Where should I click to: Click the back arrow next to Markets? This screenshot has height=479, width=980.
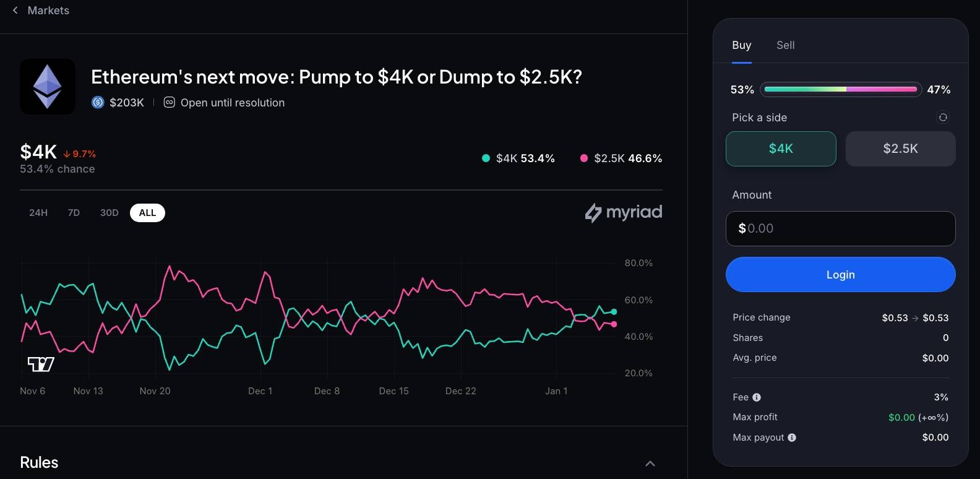(15, 11)
